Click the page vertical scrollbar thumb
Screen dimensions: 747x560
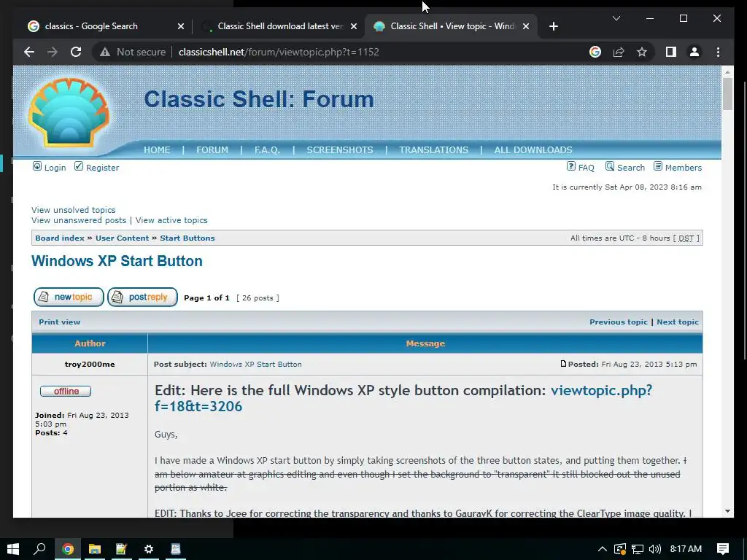[x=727, y=94]
